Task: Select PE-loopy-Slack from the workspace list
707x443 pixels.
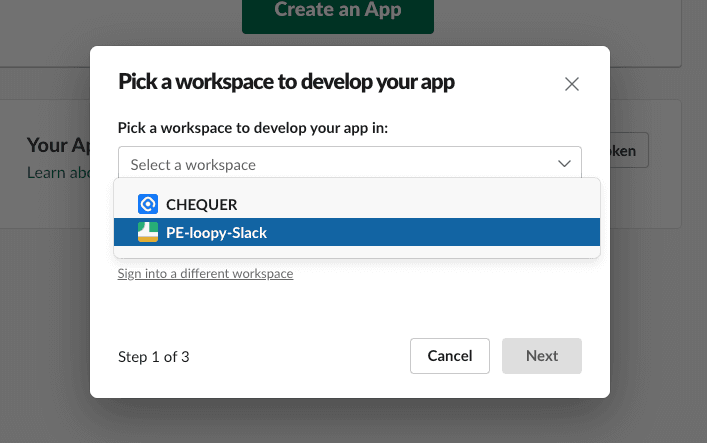Action: [216, 232]
